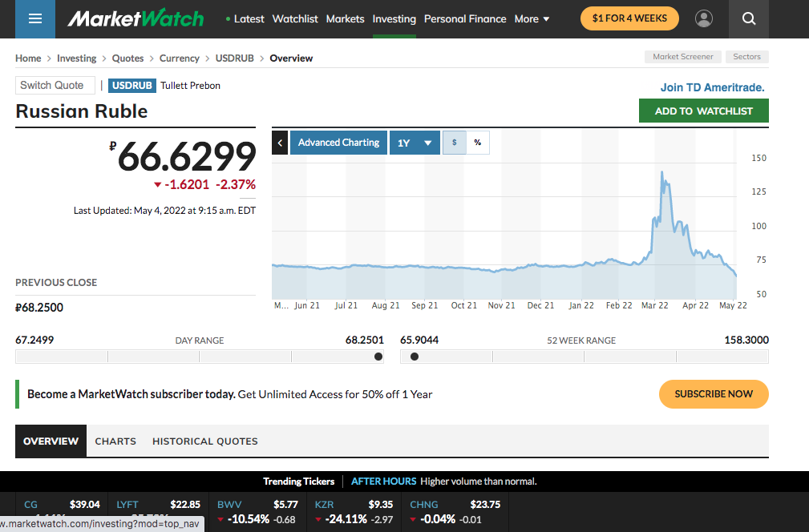Click the Switch Quote input field
This screenshot has width=809, height=532.
tap(55, 86)
